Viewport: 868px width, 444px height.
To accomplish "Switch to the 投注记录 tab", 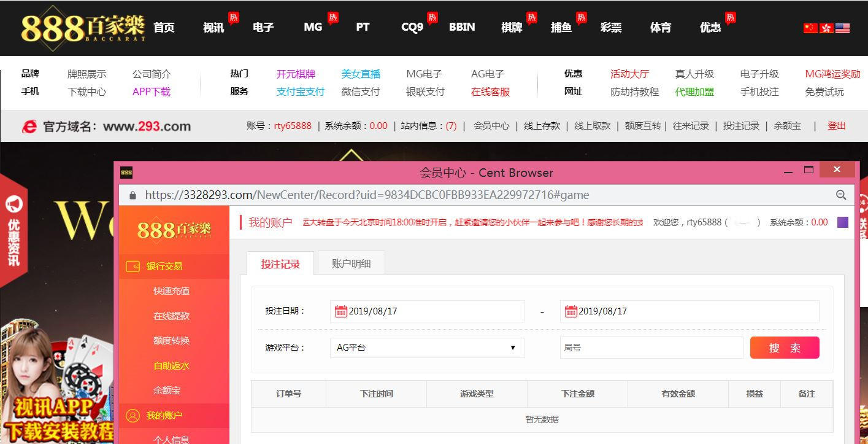I will click(x=280, y=263).
